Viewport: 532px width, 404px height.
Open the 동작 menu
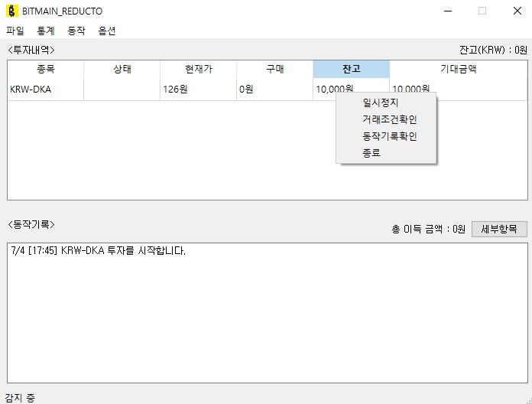click(x=76, y=31)
